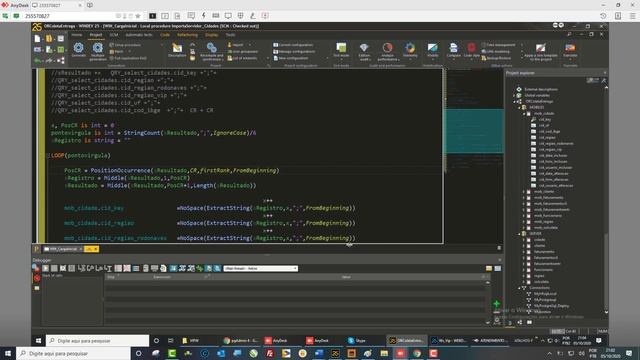Open the Refactoring ribbon tab
The image size is (640, 360).
187,35
